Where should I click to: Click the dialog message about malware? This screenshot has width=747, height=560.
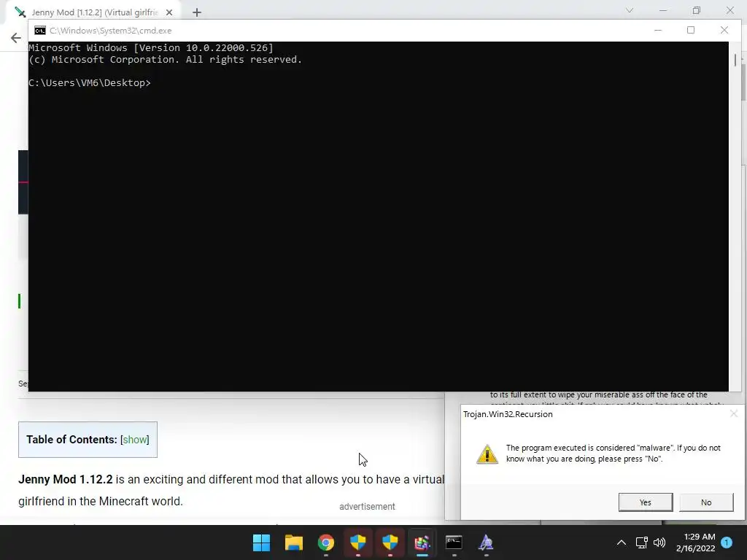tap(613, 454)
